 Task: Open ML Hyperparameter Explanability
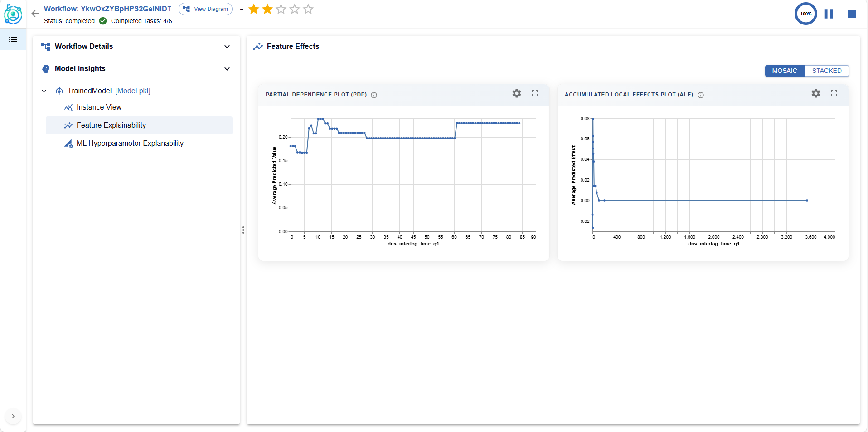point(130,144)
